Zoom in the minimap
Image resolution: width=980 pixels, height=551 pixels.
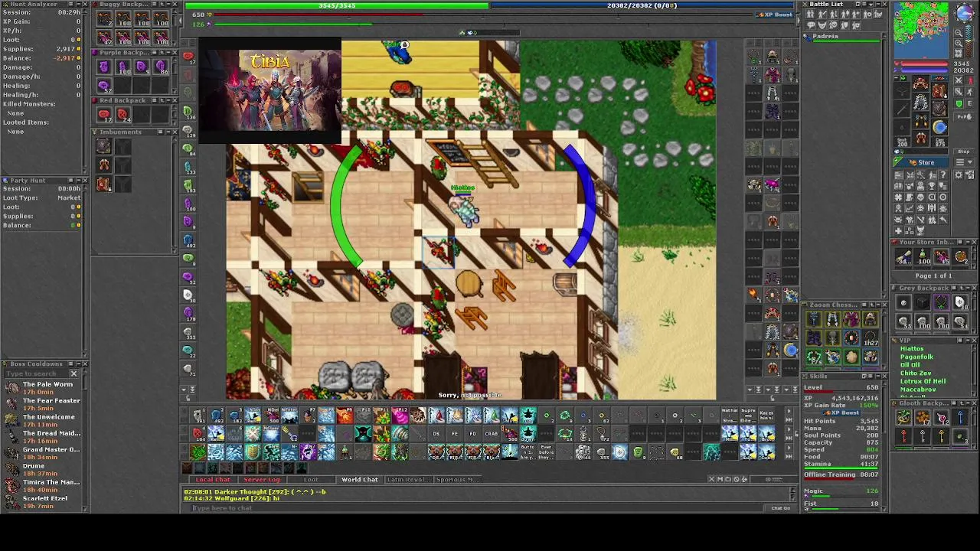pos(960,44)
